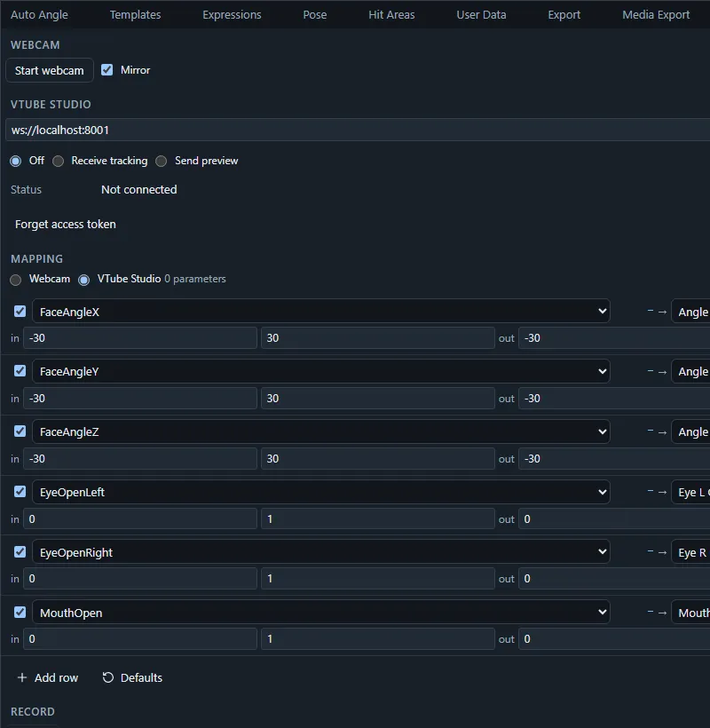Screen dimensions: 710x728
Task: Edit EyeOpenLeft out minimum field
Action: tap(614, 518)
